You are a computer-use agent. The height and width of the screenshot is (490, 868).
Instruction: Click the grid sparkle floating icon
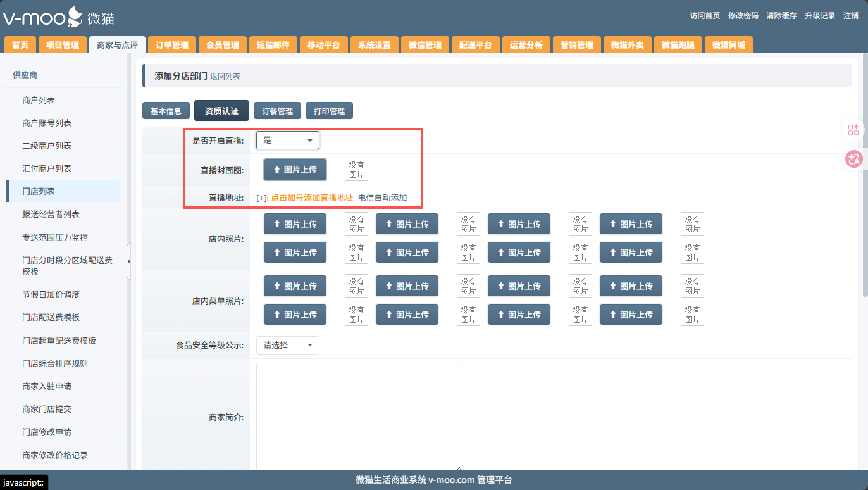click(853, 130)
